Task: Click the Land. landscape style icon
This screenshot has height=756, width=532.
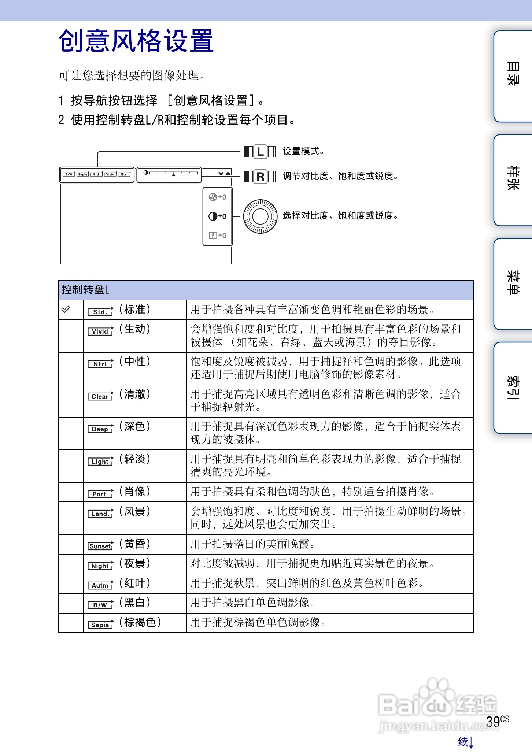Action: click(x=101, y=513)
